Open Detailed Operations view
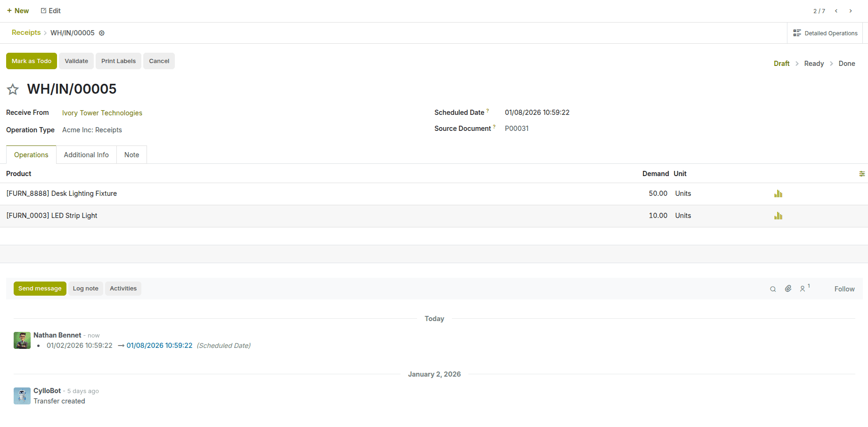The height and width of the screenshot is (427, 868). (825, 33)
